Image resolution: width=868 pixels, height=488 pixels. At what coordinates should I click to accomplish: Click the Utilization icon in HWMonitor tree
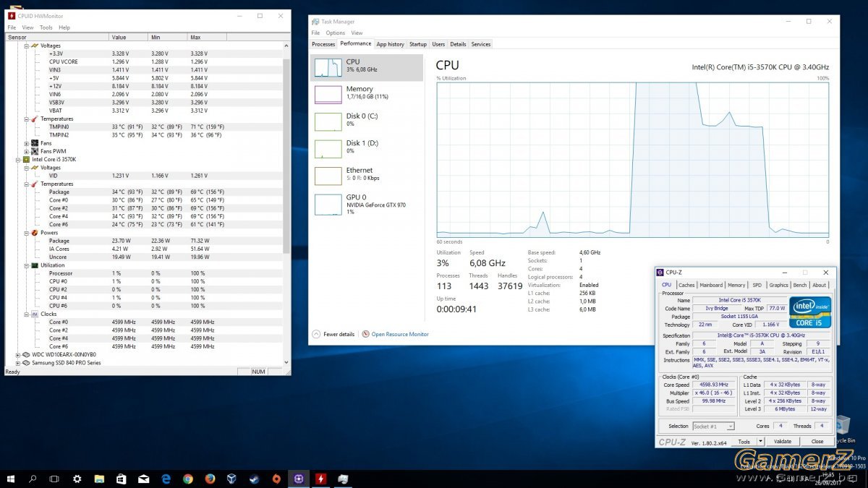click(x=35, y=265)
